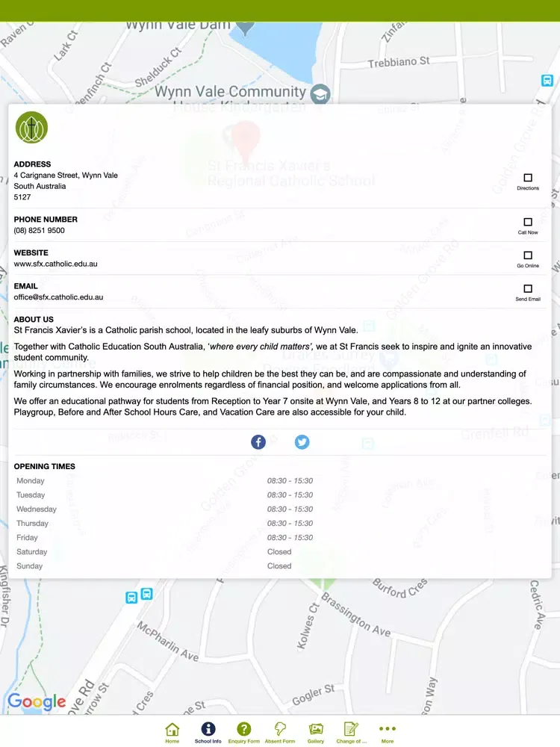The width and height of the screenshot is (560, 747).
Task: Select the address line 4 Carignane Street
Action: tap(66, 176)
